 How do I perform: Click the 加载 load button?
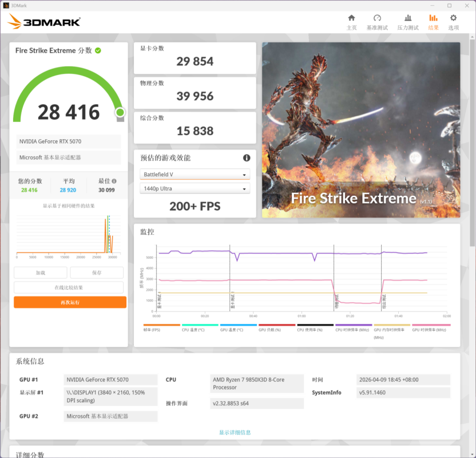(41, 273)
